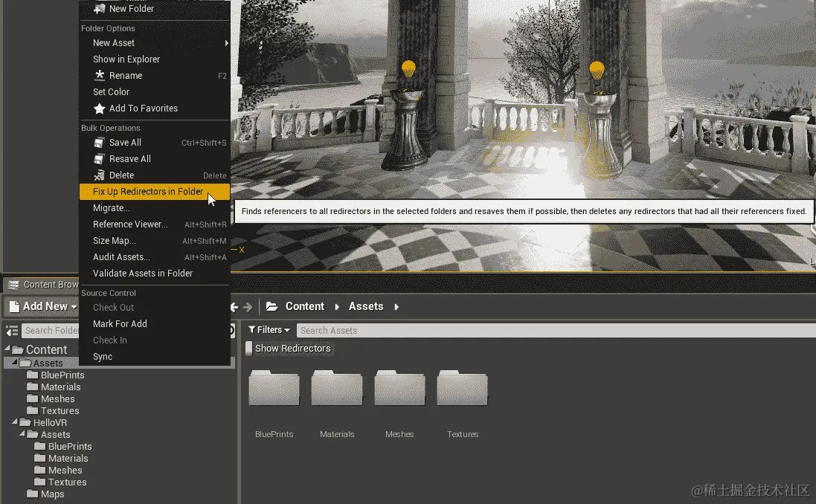This screenshot has height=504, width=816.
Task: Collapse the HelloVR folder
Action: pyautogui.click(x=15, y=421)
